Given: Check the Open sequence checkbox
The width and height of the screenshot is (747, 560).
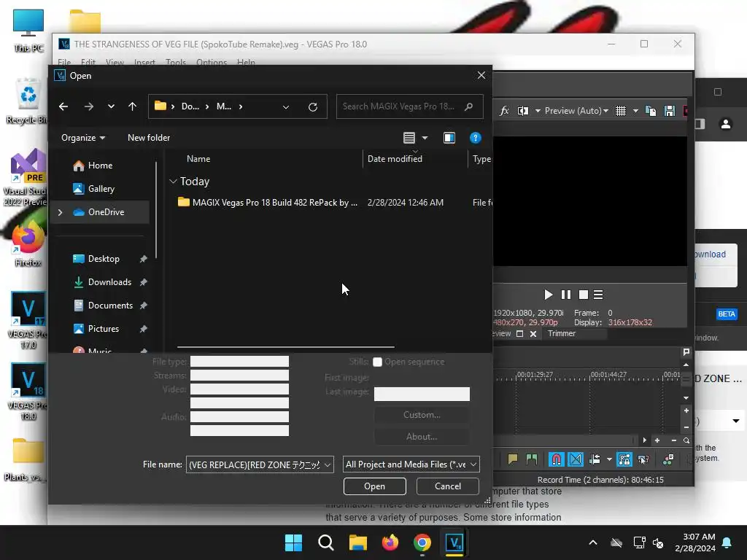Looking at the screenshot, I should coord(377,362).
